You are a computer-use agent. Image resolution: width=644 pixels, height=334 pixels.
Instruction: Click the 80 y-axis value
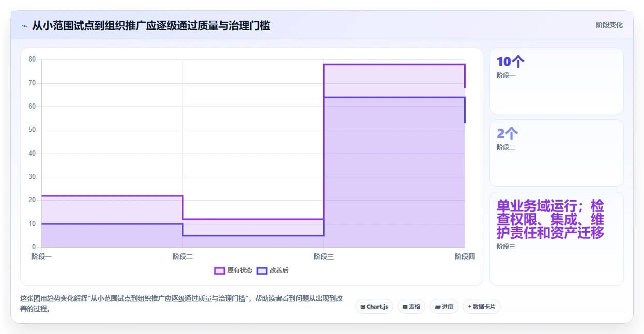32,59
